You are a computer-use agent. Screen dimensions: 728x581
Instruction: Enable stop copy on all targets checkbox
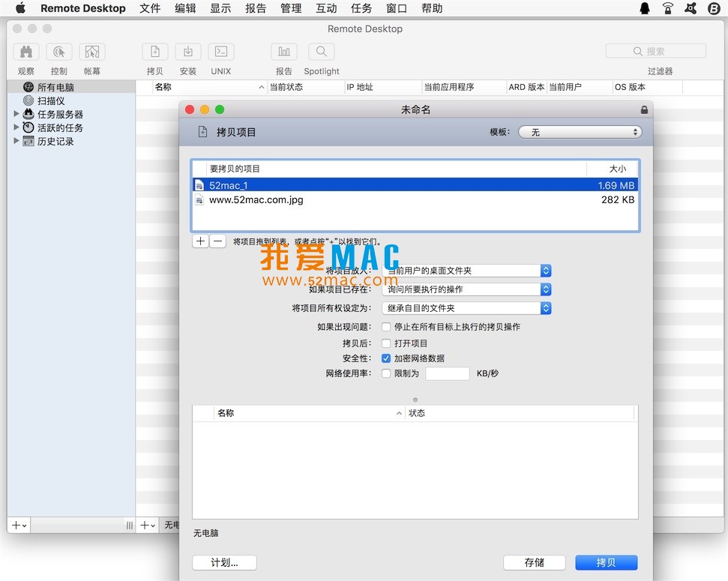(x=386, y=327)
